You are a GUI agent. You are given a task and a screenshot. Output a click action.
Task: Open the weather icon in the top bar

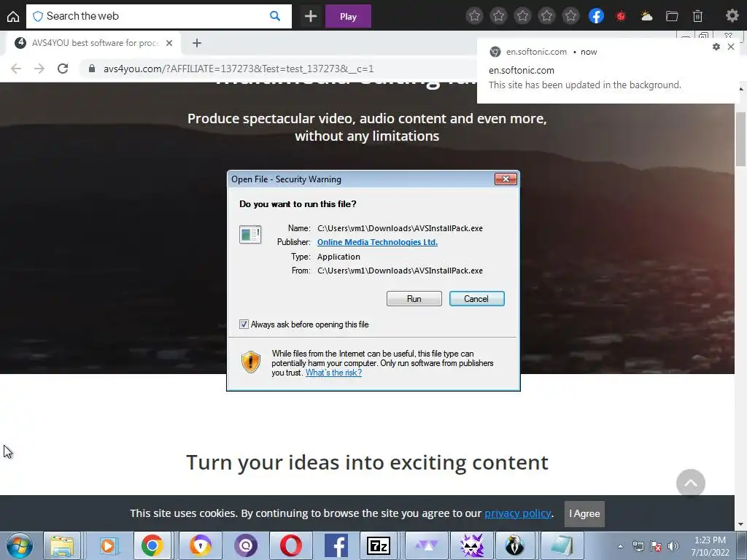[x=646, y=16]
